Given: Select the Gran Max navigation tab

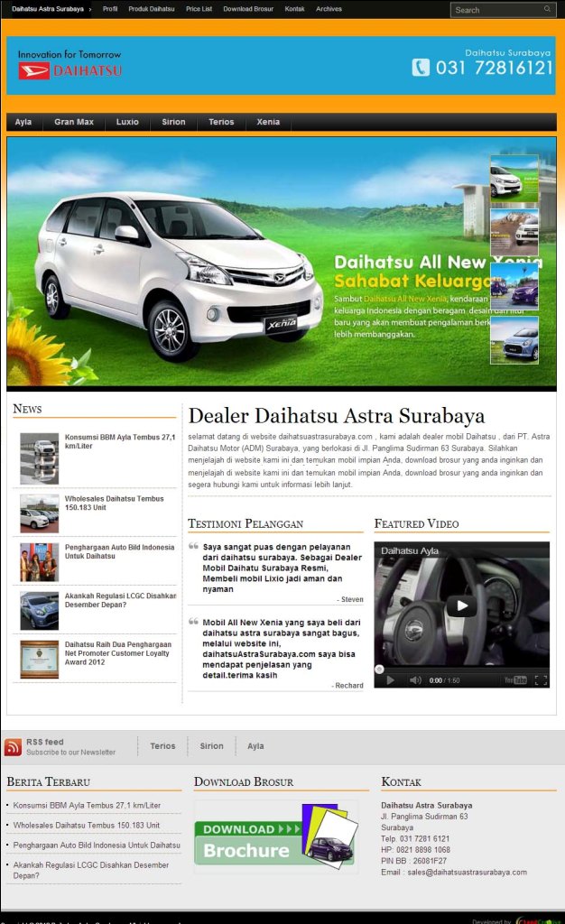Looking at the screenshot, I should 74,122.
